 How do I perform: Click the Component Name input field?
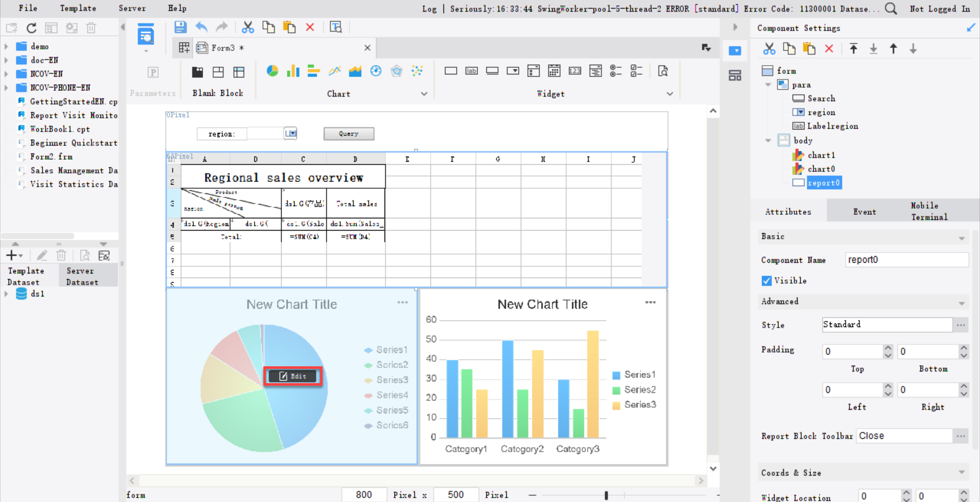906,260
